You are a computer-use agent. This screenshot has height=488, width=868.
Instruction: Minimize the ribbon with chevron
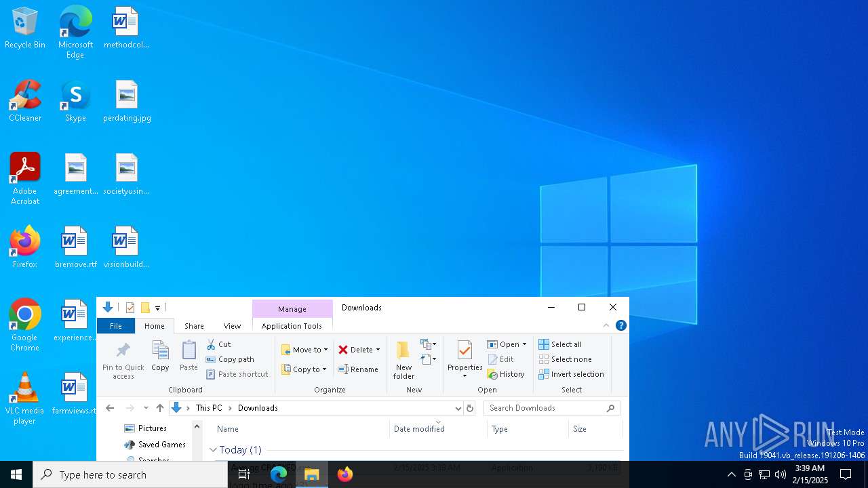(x=606, y=325)
